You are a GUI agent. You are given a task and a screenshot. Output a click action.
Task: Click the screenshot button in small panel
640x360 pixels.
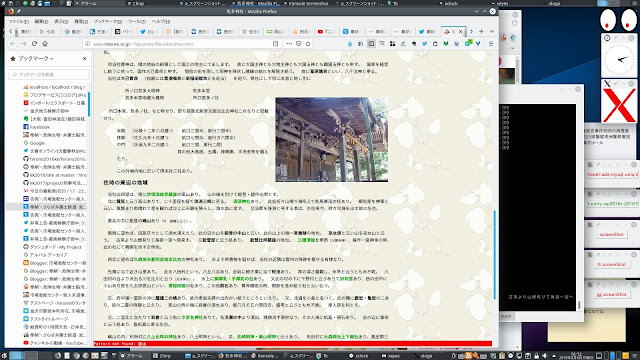(611, 234)
